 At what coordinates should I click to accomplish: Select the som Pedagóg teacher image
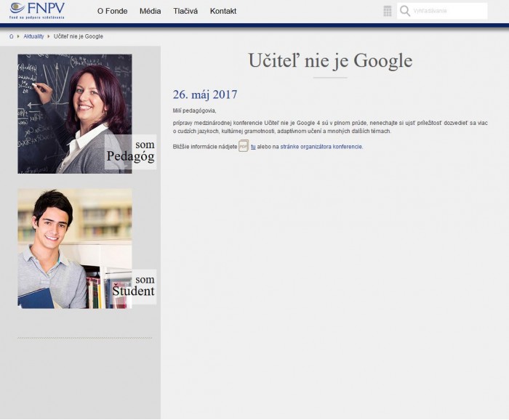[75, 114]
